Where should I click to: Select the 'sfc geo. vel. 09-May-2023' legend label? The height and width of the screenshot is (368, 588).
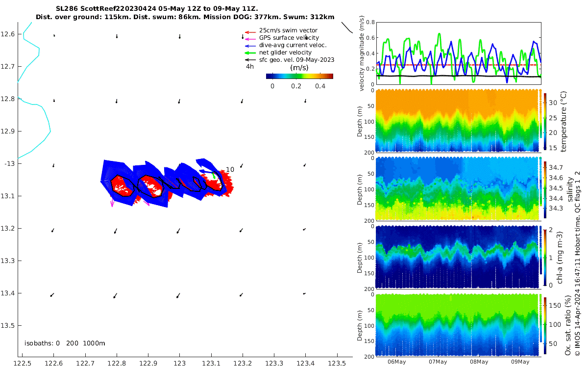(x=296, y=60)
